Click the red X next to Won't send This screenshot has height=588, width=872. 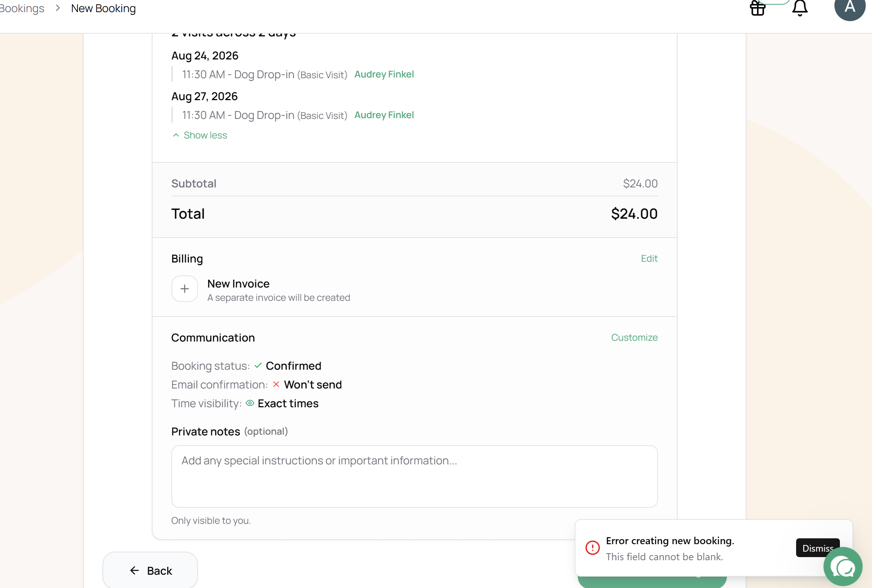276,384
